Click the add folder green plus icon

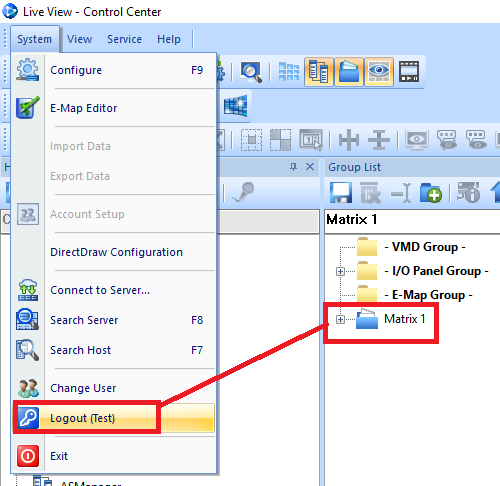pos(431,192)
